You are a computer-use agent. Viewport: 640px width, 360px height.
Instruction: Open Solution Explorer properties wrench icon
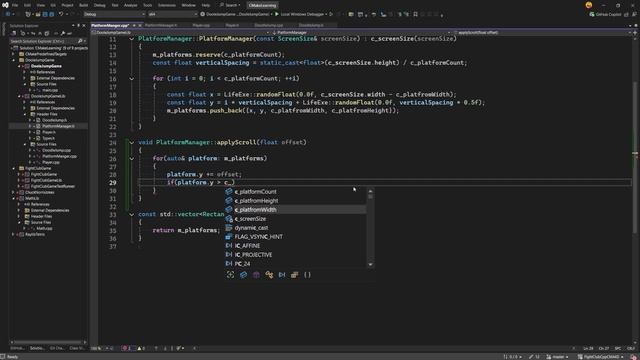point(63,33)
